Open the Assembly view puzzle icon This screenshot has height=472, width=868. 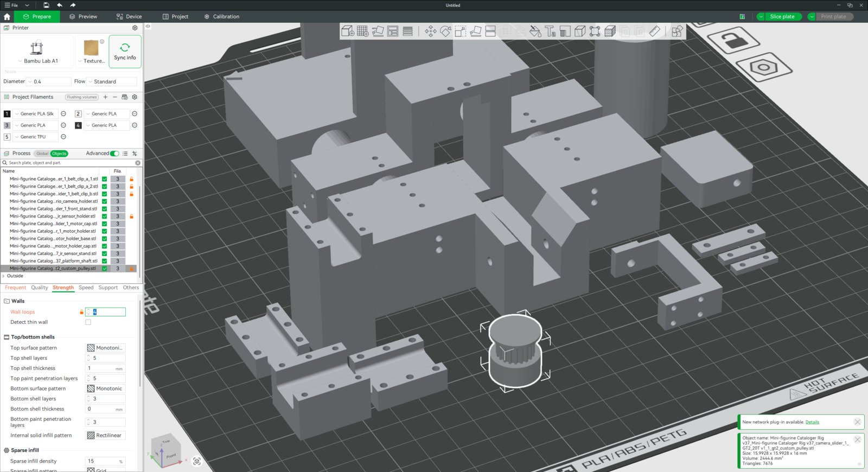tap(677, 31)
